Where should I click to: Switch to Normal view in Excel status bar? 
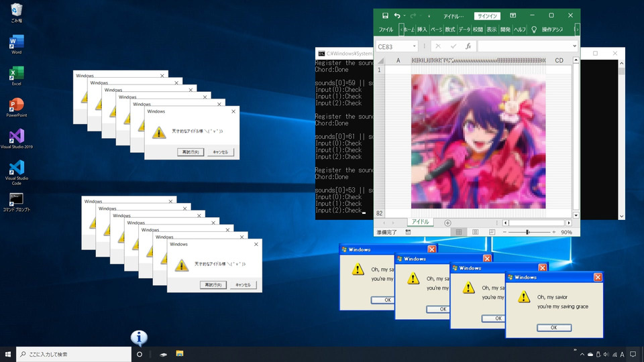pos(459,232)
